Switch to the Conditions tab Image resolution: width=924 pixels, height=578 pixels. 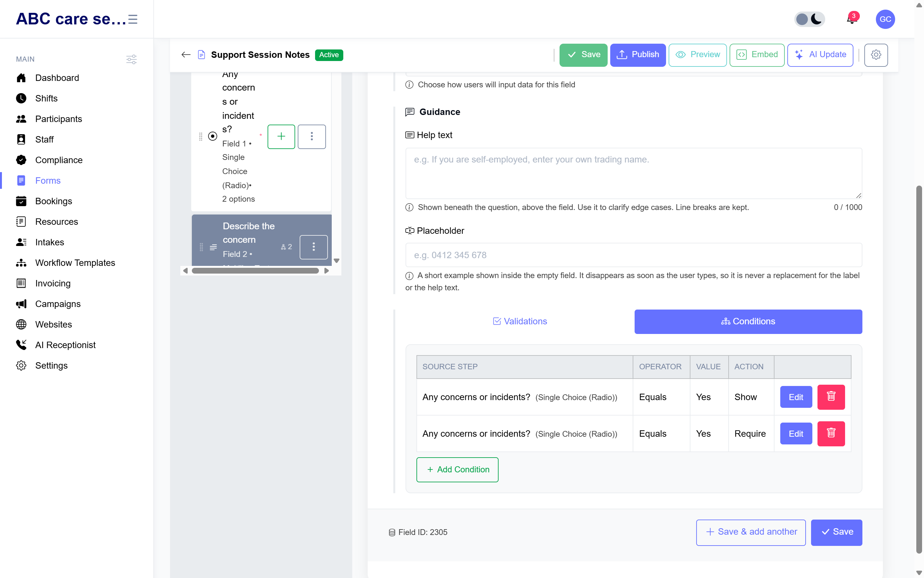point(748,321)
